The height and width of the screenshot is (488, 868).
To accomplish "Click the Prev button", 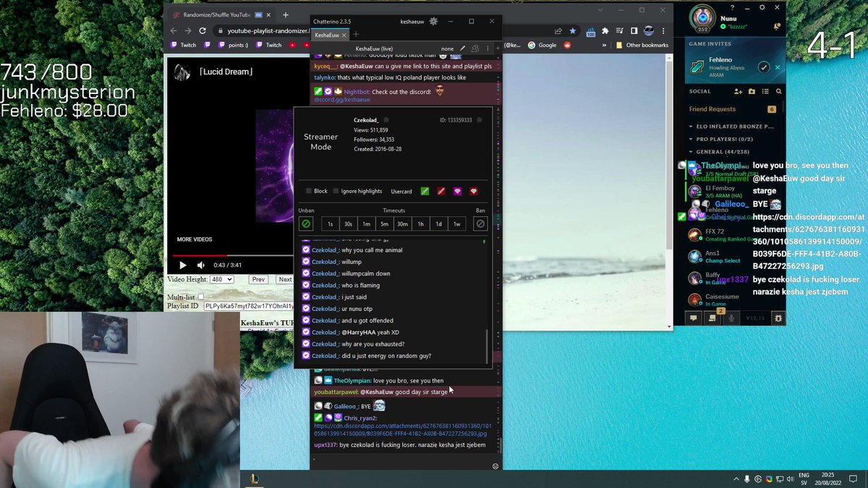I will click(258, 279).
